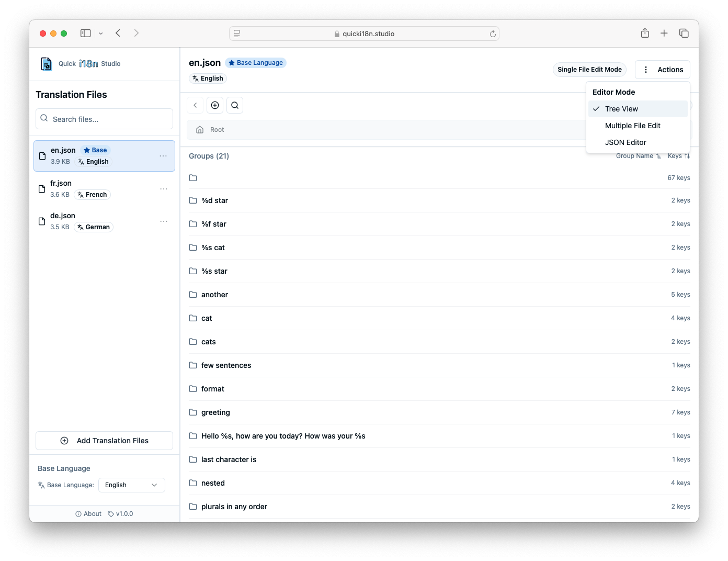The width and height of the screenshot is (728, 561).
Task: Click the Add Translation Files button
Action: click(x=104, y=440)
